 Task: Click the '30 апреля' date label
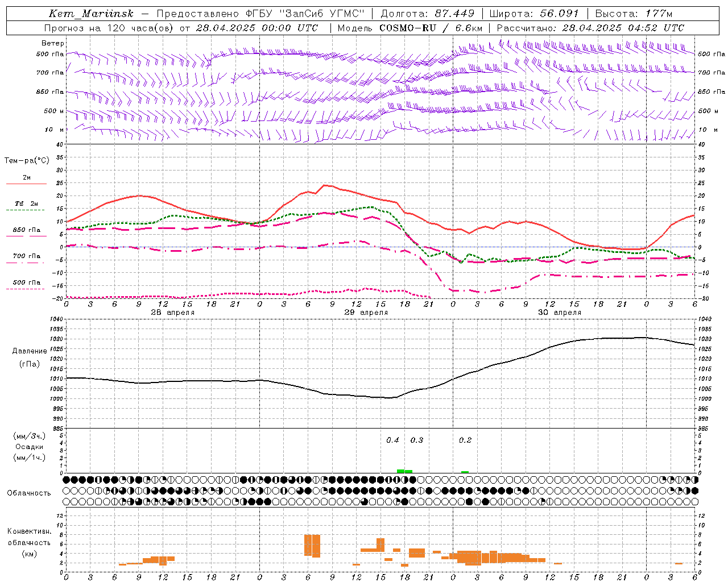point(559,313)
